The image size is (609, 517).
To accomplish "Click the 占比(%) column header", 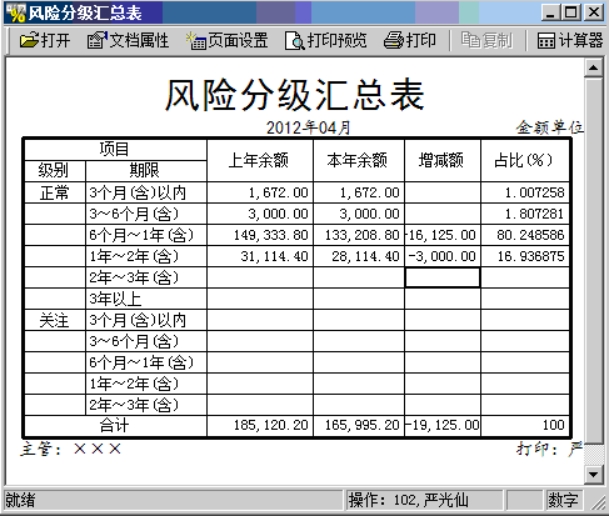I will click(x=524, y=160).
